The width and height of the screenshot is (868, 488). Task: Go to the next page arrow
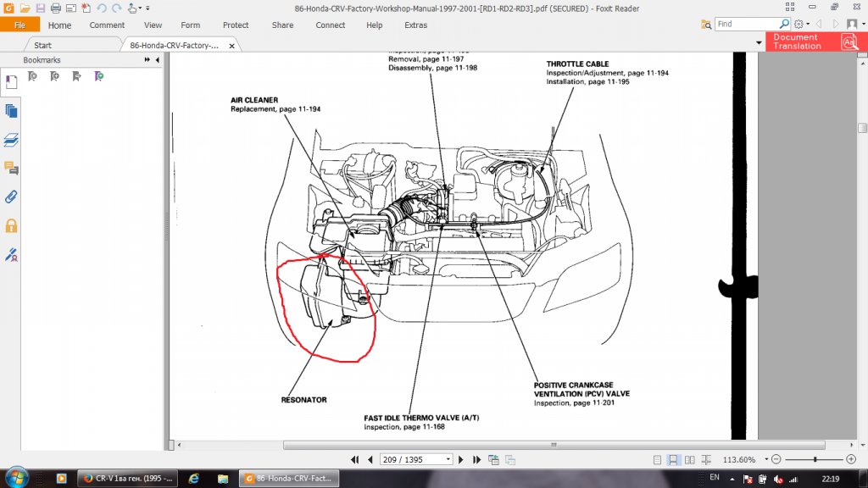460,459
